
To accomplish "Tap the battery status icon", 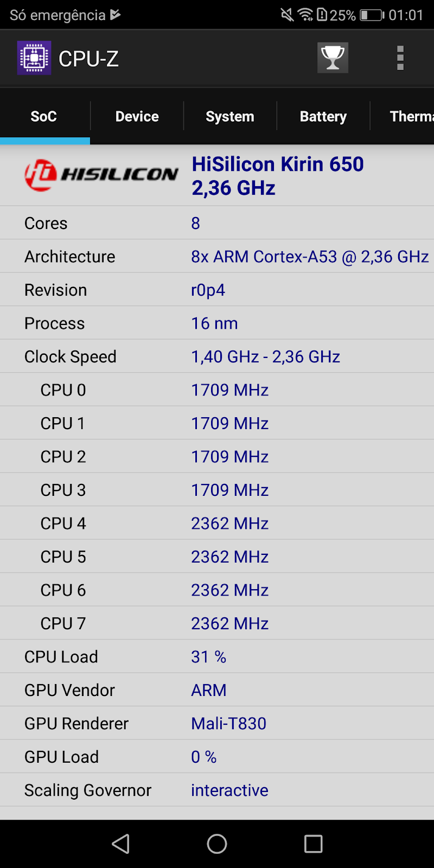I will point(372,15).
